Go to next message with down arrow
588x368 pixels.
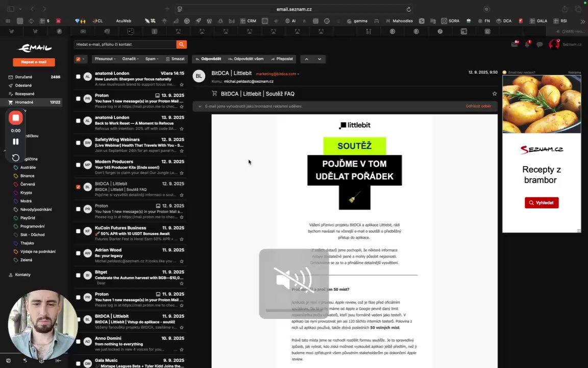[x=320, y=59]
